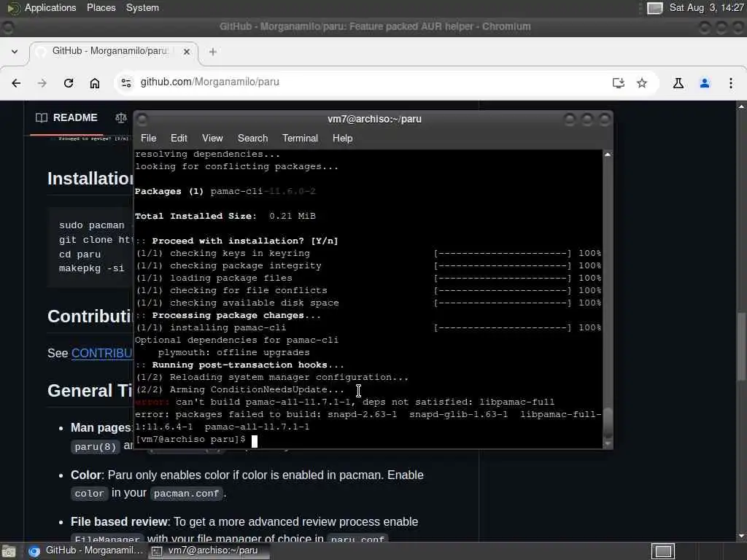Open the terminal window menu button
The width and height of the screenshot is (747, 560).
point(142,119)
